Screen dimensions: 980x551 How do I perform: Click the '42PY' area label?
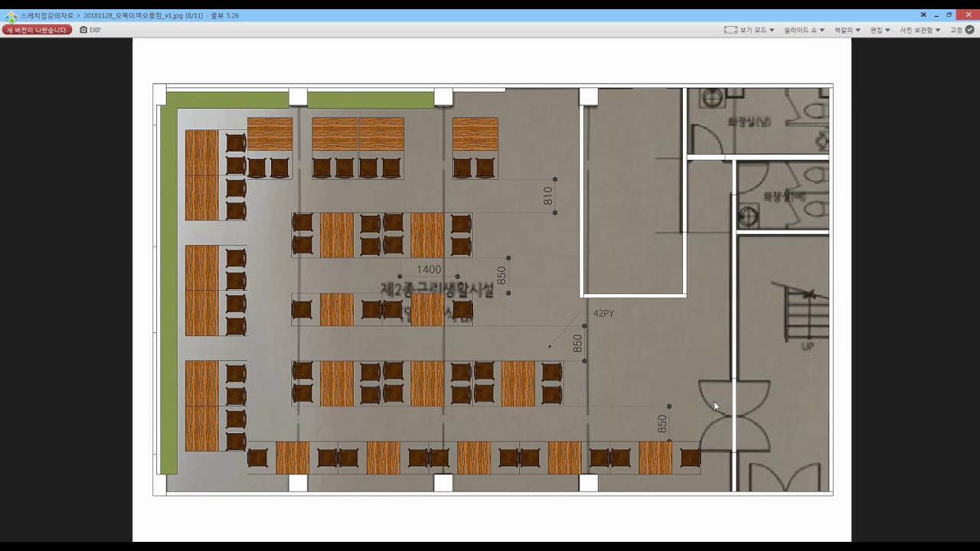point(603,313)
